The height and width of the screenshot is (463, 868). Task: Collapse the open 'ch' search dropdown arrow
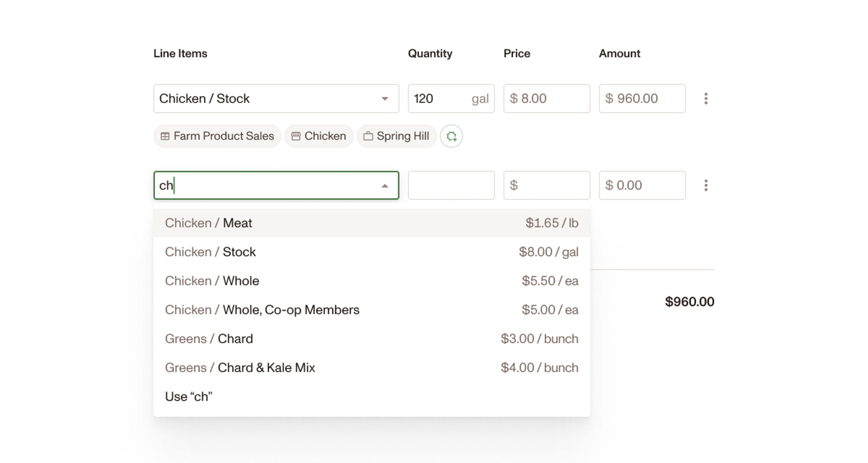(384, 186)
